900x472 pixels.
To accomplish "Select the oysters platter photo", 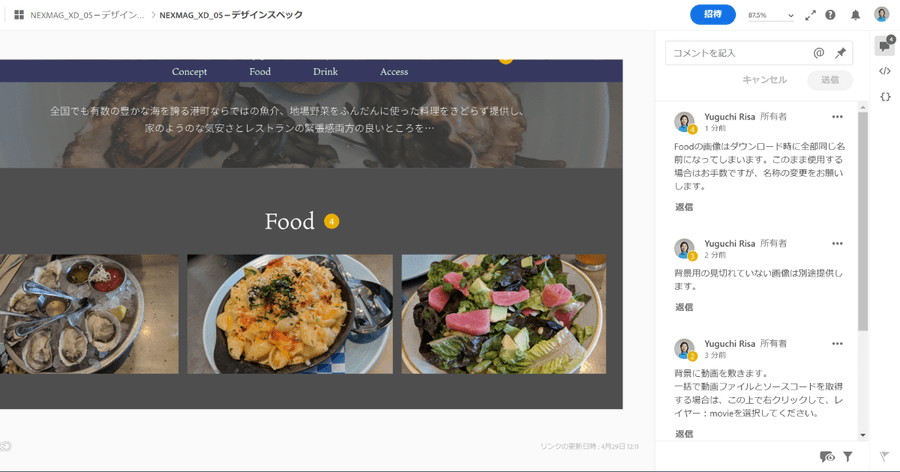I will [x=89, y=314].
